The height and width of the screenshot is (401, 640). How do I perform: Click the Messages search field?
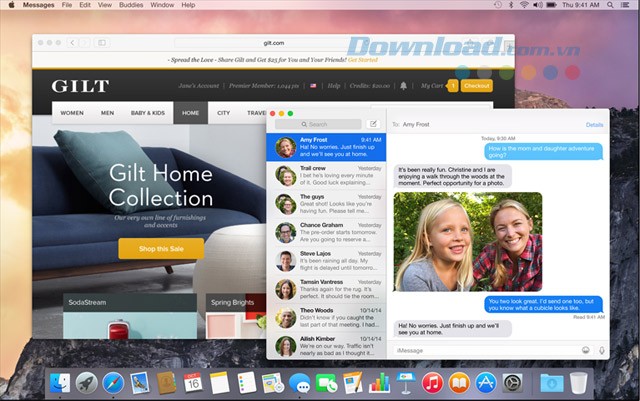[322, 124]
